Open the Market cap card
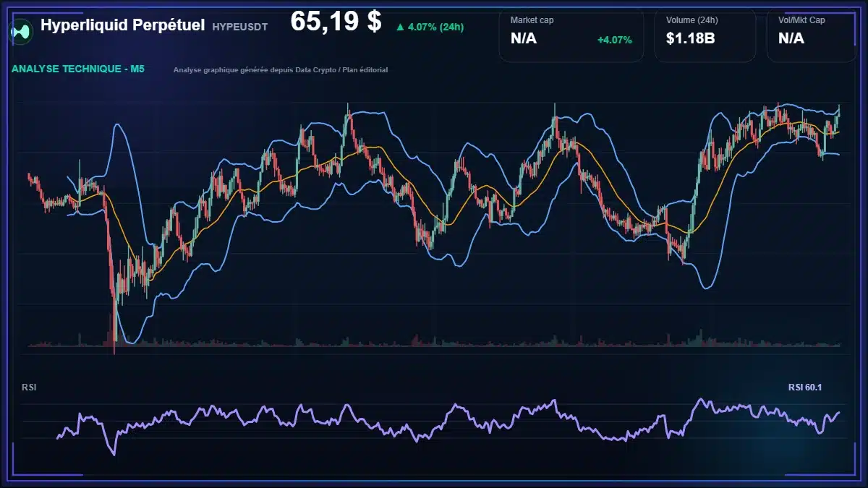Image resolution: width=868 pixels, height=488 pixels. tap(571, 35)
